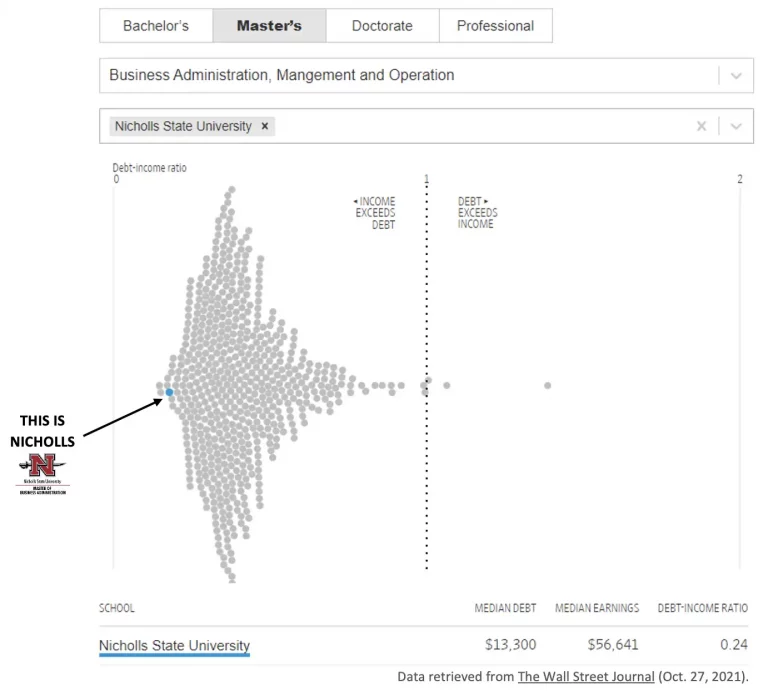Clear all selected schools with the X
The width and height of the screenshot is (768, 700).
click(x=701, y=126)
